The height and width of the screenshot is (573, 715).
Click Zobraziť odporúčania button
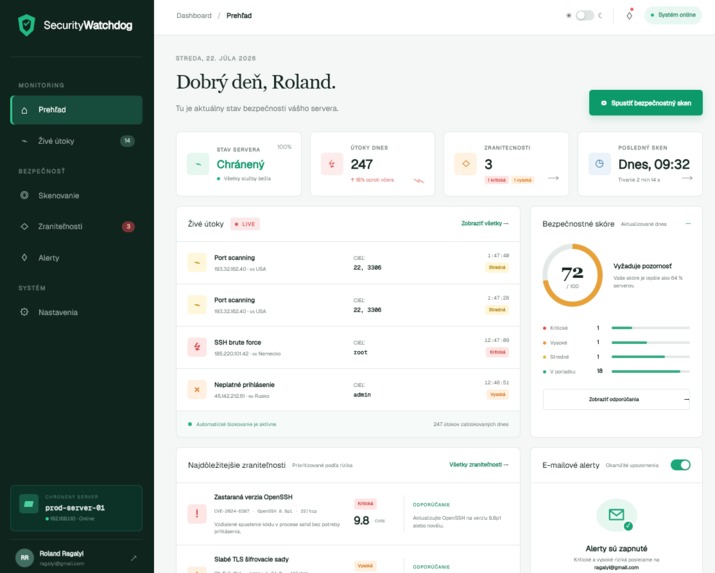coord(616,399)
